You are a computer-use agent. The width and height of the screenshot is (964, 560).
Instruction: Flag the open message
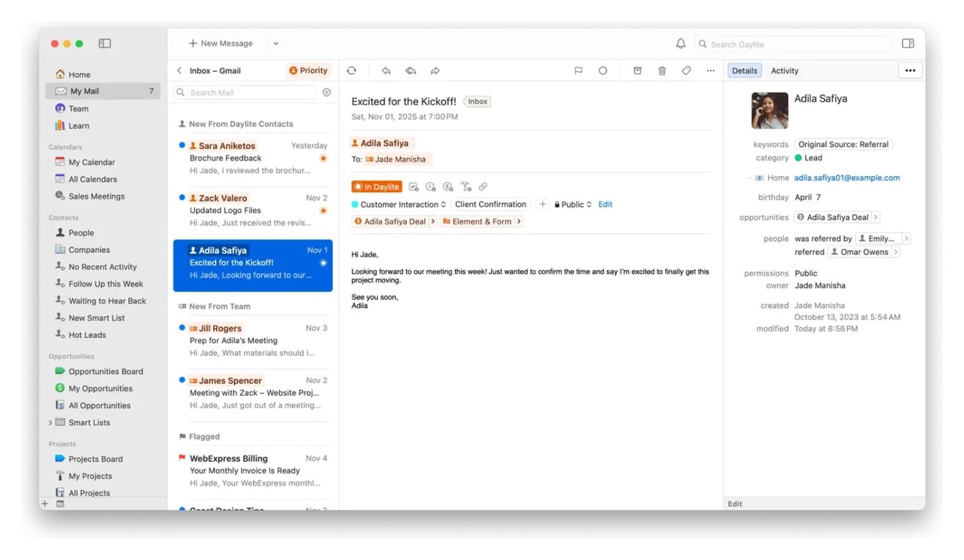[578, 71]
